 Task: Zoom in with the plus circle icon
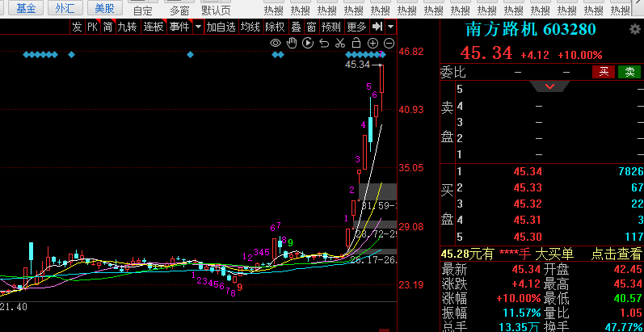pos(373,43)
